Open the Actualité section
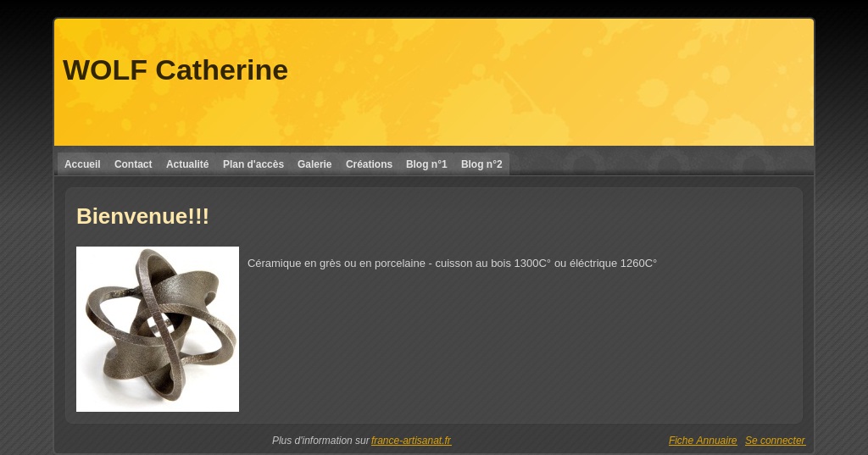This screenshot has width=868, height=455. 187,164
